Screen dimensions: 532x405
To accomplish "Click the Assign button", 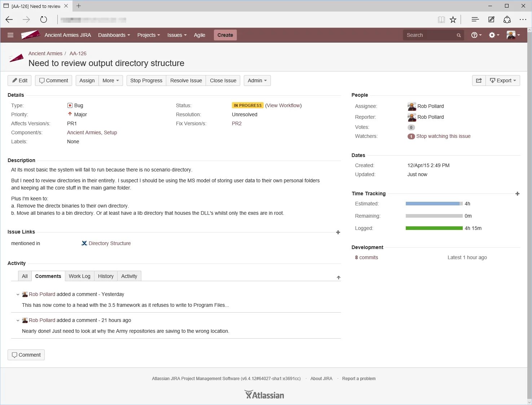I will (87, 80).
